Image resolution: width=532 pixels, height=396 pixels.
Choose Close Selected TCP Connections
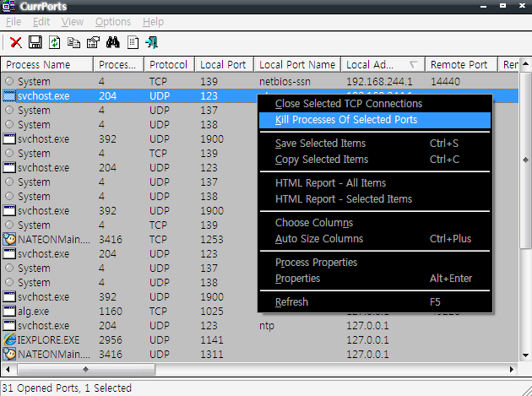pyautogui.click(x=375, y=104)
